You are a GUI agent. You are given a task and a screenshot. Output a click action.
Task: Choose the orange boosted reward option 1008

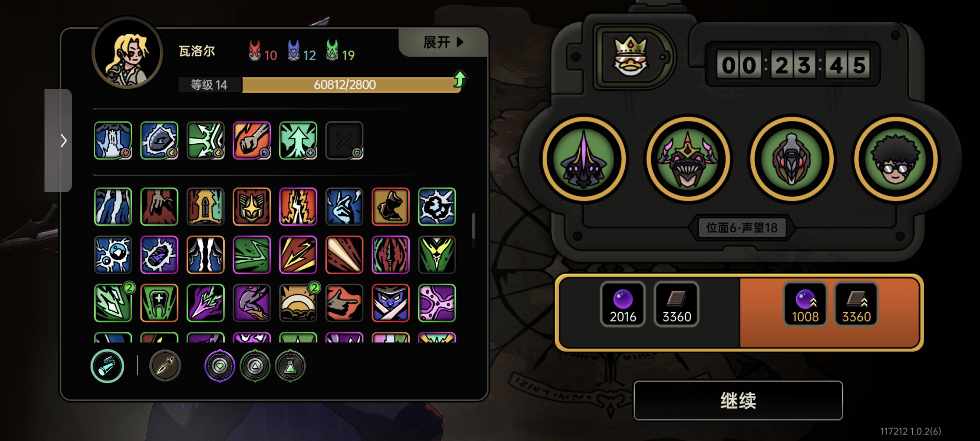tap(830, 311)
